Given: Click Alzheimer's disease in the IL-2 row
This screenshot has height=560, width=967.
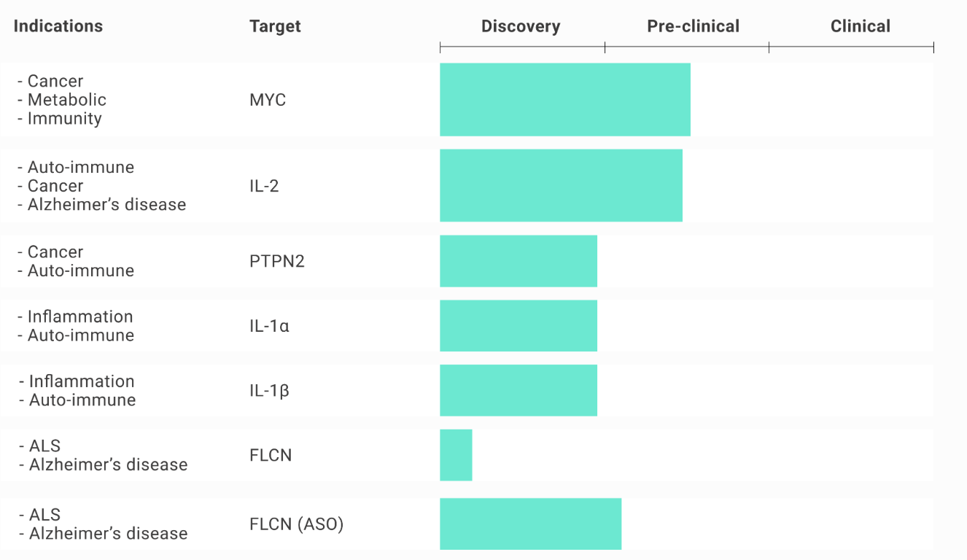Looking at the screenshot, I should coord(106,205).
